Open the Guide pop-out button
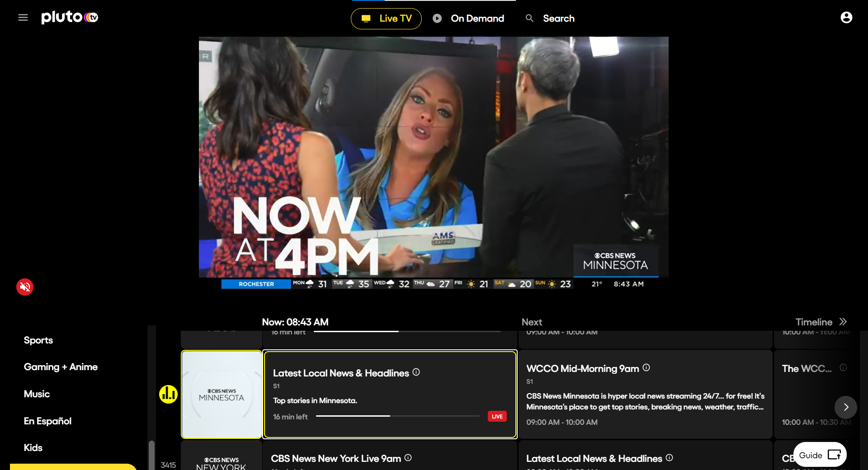 (820, 455)
